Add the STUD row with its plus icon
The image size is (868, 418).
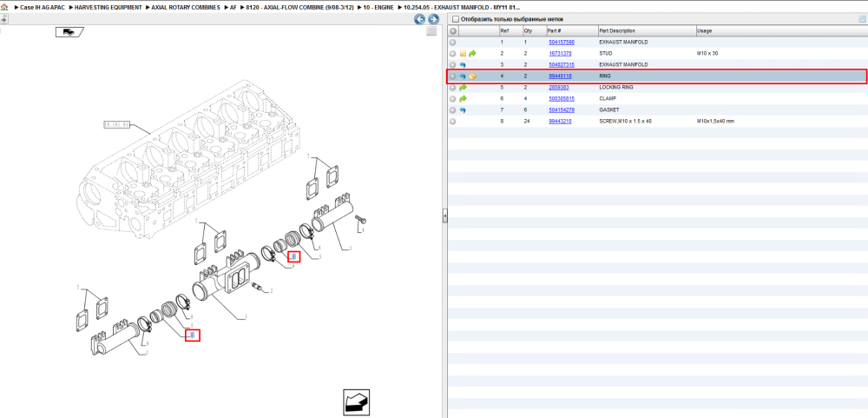tap(453, 54)
